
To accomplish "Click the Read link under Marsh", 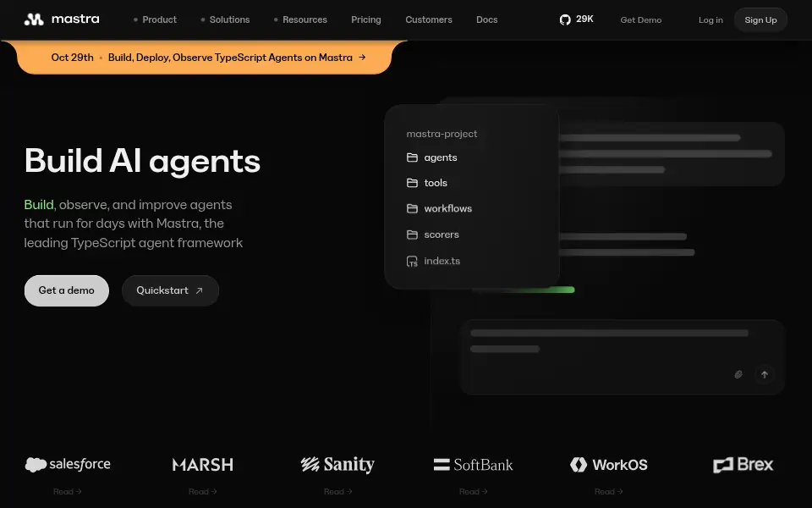I will (x=202, y=491).
